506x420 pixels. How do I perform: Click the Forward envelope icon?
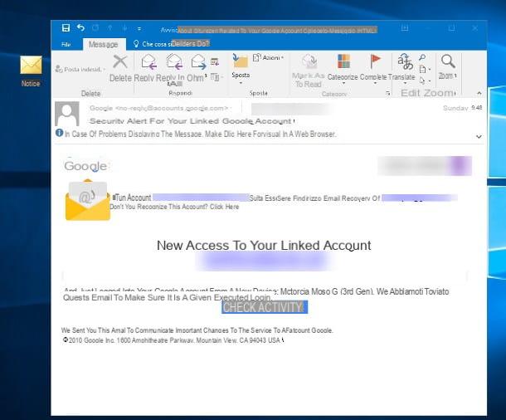coord(198,61)
